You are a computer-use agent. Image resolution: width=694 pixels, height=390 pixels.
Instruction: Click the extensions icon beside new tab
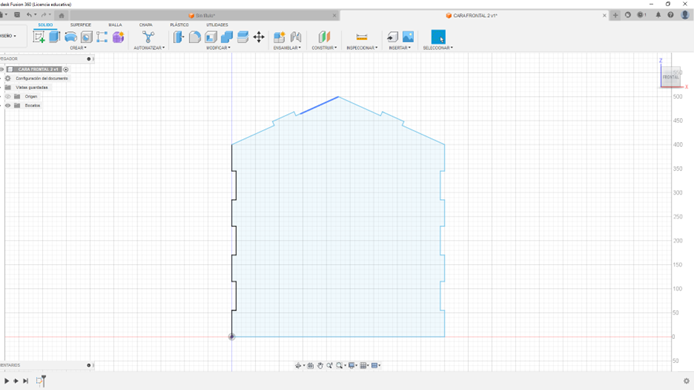click(628, 15)
